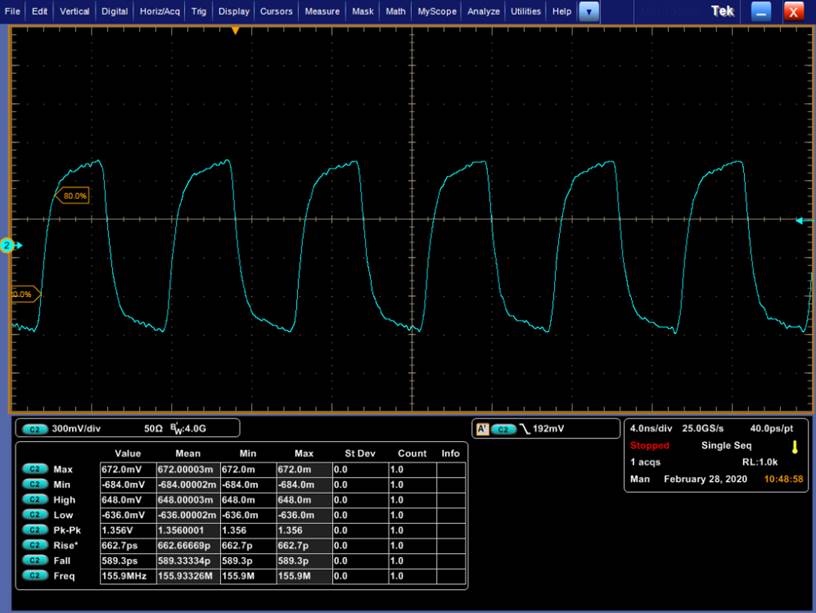Minimize the Tek oscilloscope window
This screenshot has width=816, height=613.
pyautogui.click(x=761, y=11)
